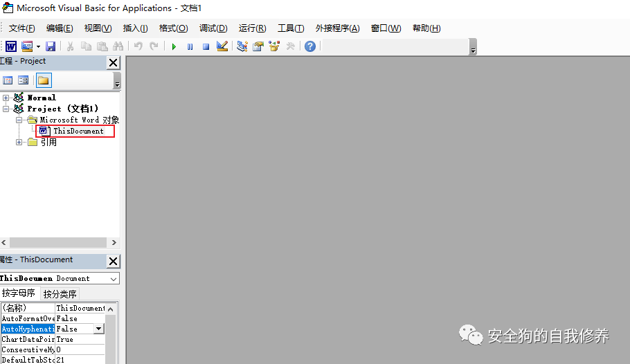Toggle Folders view in Project panel
Viewport: 630px width, 364px height.
click(44, 80)
